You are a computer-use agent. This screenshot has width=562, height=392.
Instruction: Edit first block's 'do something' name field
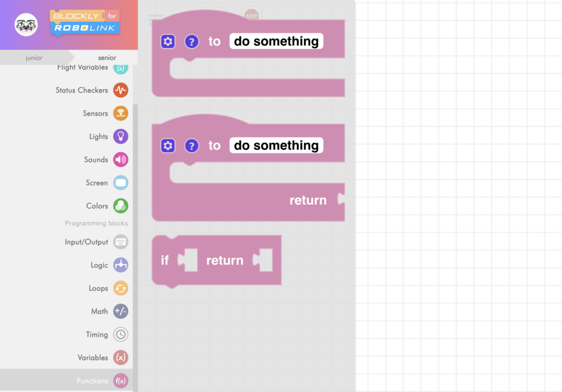[277, 41]
